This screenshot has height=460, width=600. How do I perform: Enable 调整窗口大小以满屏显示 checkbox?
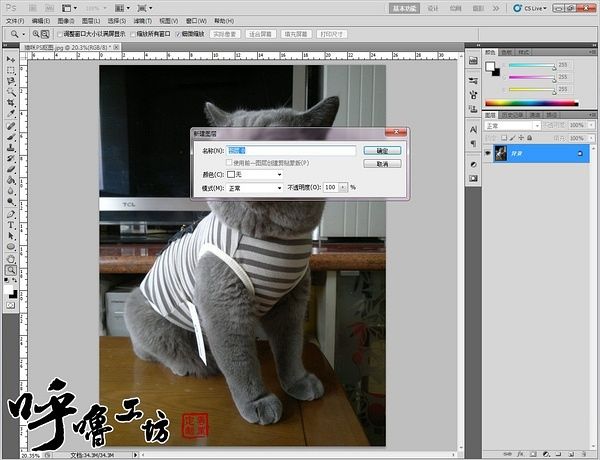point(57,33)
